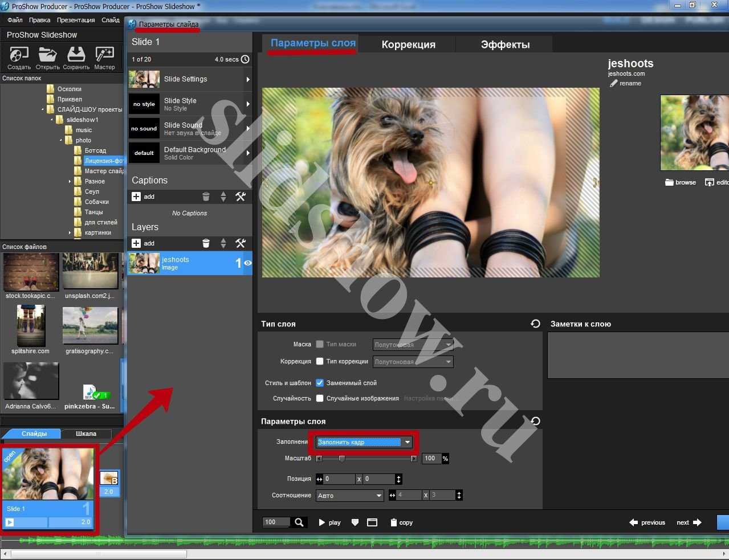Image resolution: width=729 pixels, height=560 pixels.
Task: Enable the Тип маски checkbox
Action: tap(320, 344)
